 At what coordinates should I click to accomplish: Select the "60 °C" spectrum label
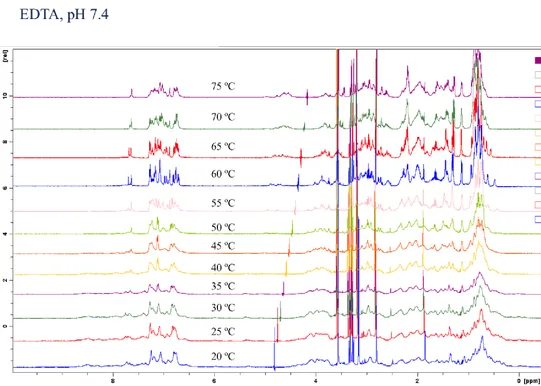pos(223,174)
